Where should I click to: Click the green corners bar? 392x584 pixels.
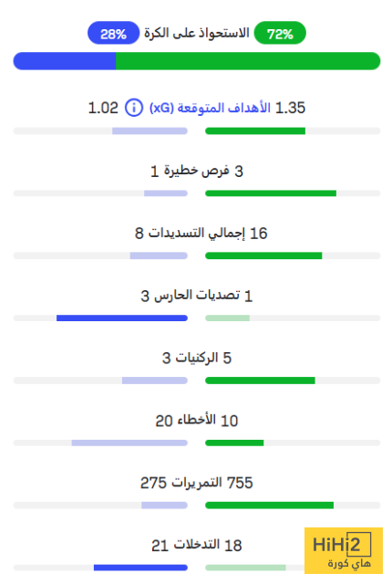[261, 381]
